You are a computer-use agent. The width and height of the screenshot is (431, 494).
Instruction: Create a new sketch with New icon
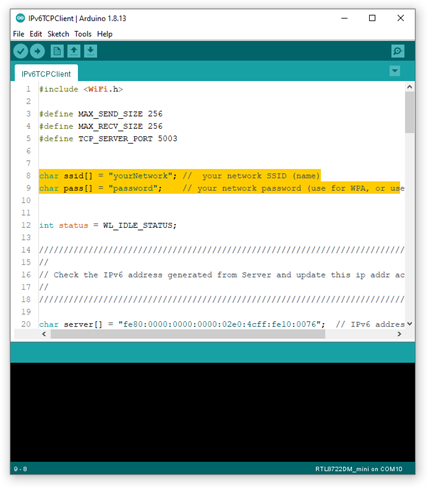pos(57,51)
